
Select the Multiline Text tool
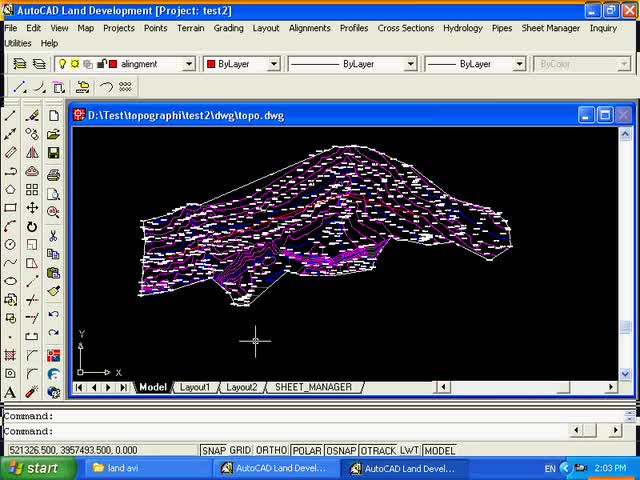pos(10,393)
